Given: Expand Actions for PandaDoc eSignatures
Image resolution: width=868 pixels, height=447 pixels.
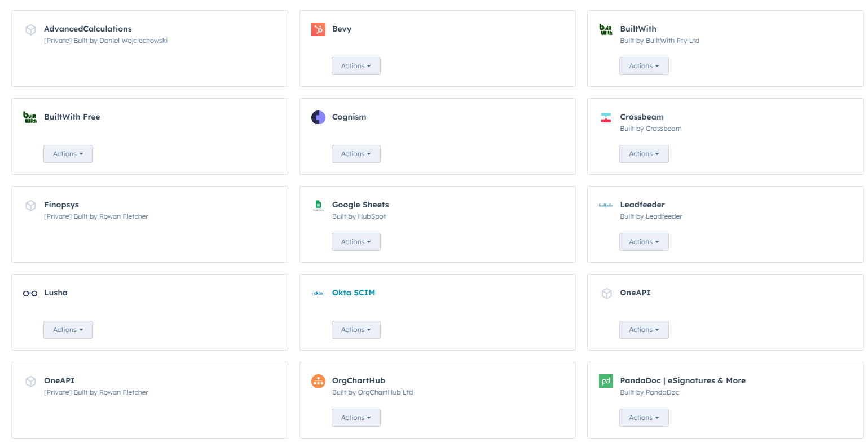Looking at the screenshot, I should pyautogui.click(x=644, y=418).
